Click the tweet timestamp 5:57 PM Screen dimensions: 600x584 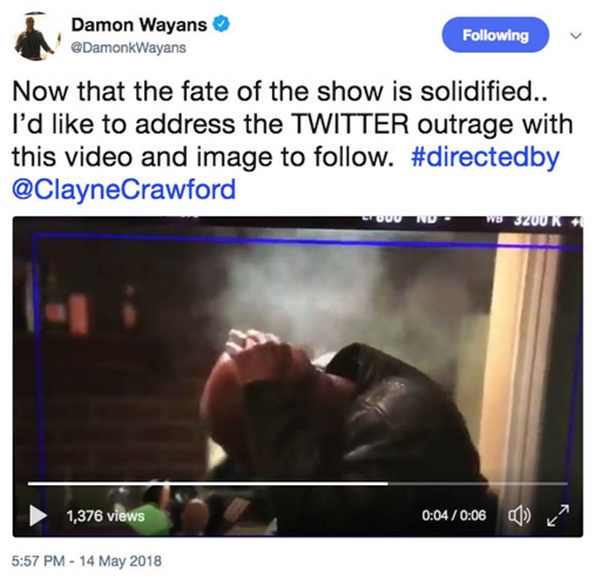(38, 561)
